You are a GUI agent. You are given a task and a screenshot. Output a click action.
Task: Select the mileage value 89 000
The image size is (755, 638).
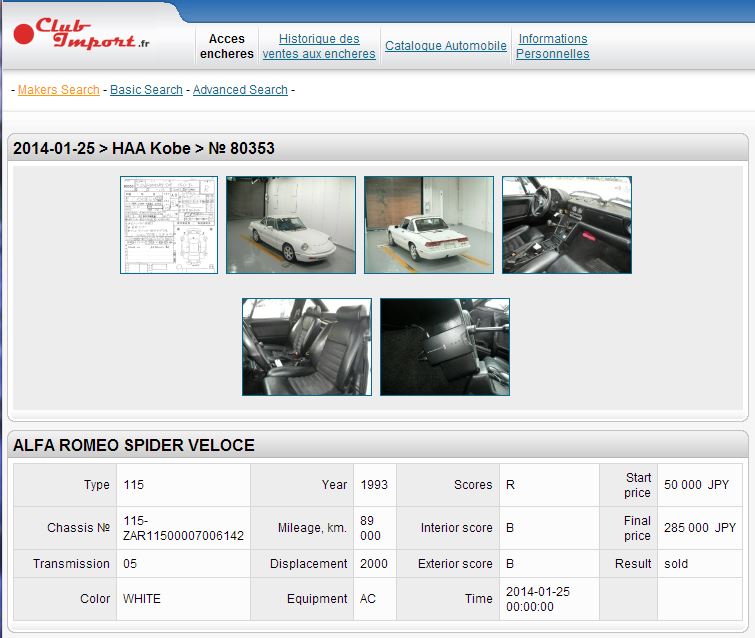pyautogui.click(x=370, y=528)
